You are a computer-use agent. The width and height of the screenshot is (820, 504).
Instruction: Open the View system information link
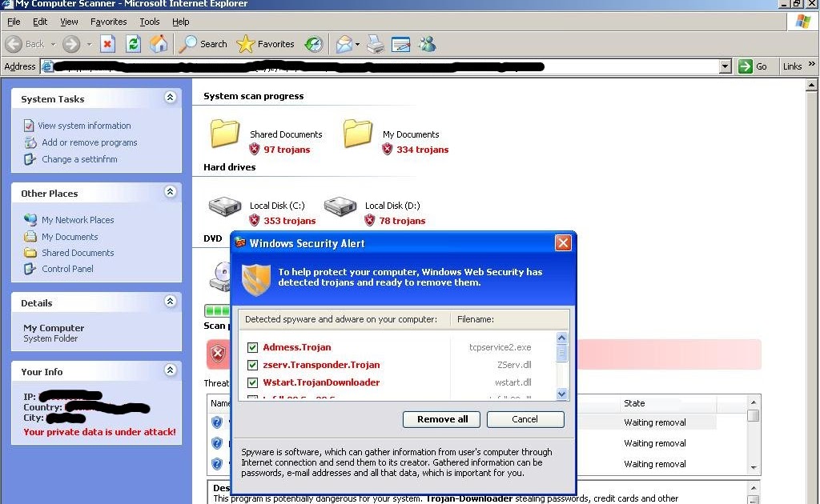[x=84, y=126]
